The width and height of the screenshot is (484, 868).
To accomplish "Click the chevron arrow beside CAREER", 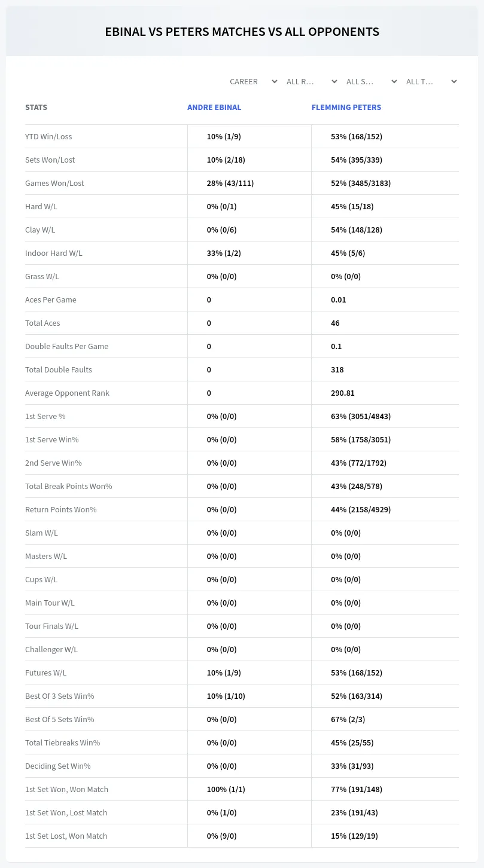I will point(275,81).
